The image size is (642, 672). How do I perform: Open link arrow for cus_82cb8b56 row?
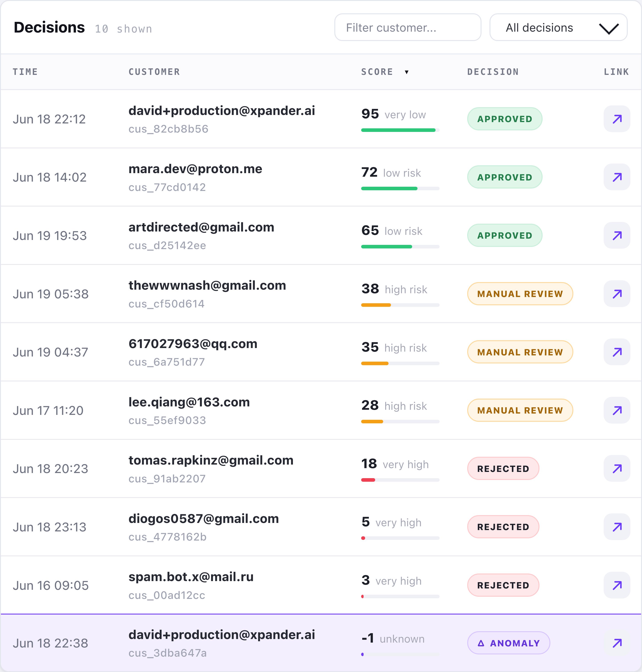pos(617,119)
